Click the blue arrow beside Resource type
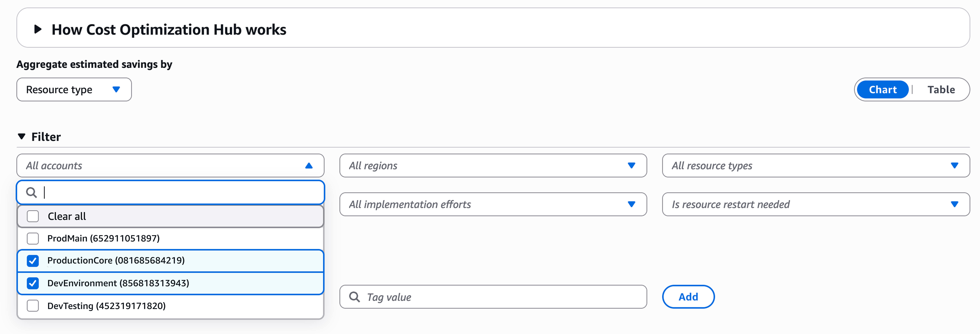Screen dimensions: 980x334 click(116, 89)
